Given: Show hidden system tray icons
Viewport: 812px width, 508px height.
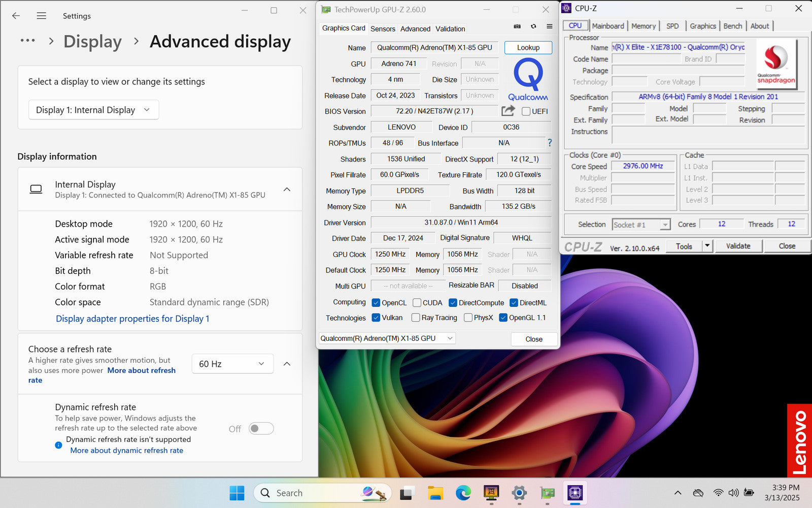Looking at the screenshot, I should point(678,493).
